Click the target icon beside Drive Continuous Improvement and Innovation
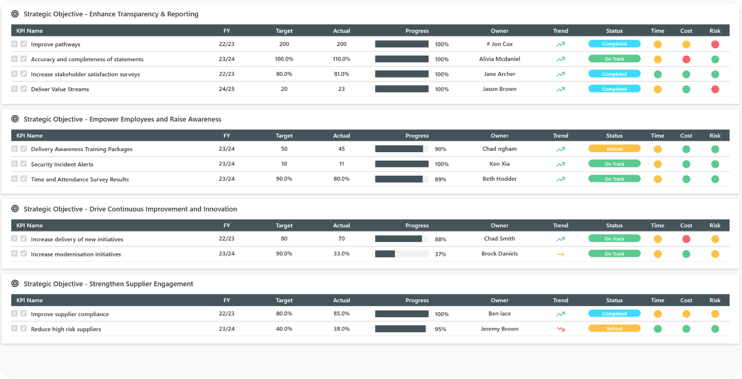 (x=15, y=209)
